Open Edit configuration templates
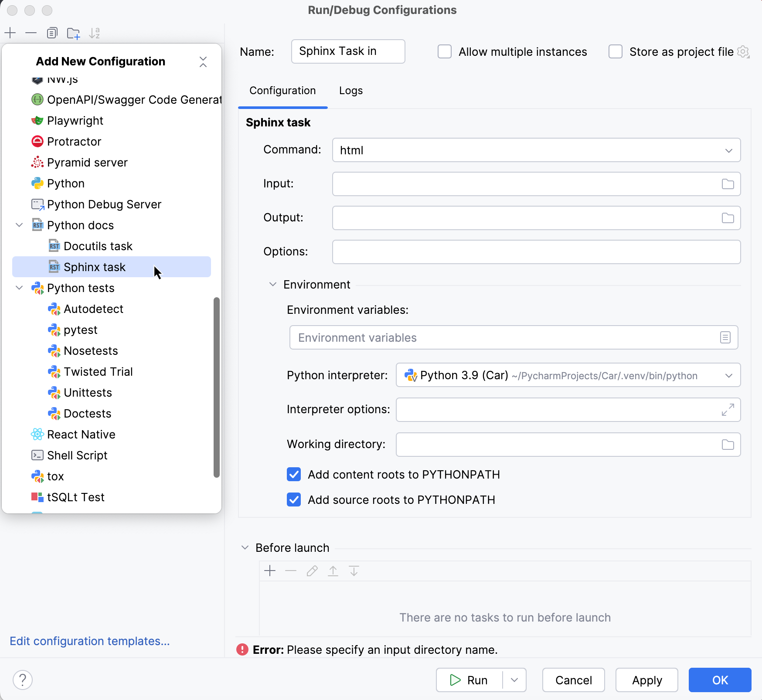Viewport: 762px width, 700px height. point(90,641)
